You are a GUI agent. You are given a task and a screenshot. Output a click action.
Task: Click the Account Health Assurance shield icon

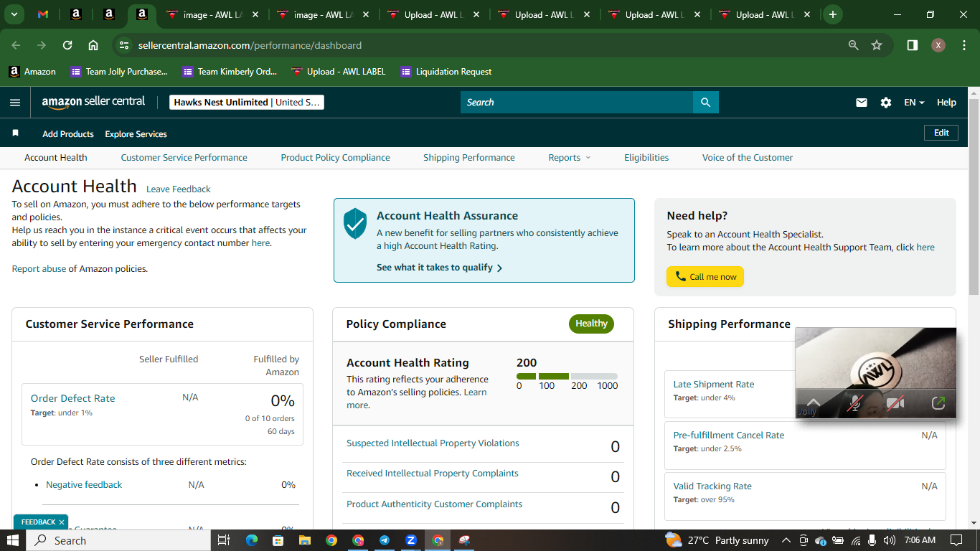(355, 224)
